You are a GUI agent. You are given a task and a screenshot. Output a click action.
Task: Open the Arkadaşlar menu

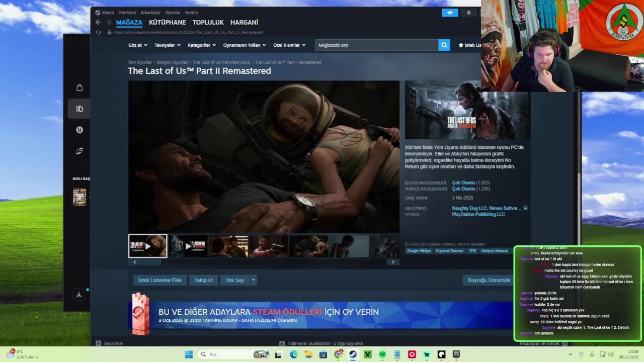point(151,13)
